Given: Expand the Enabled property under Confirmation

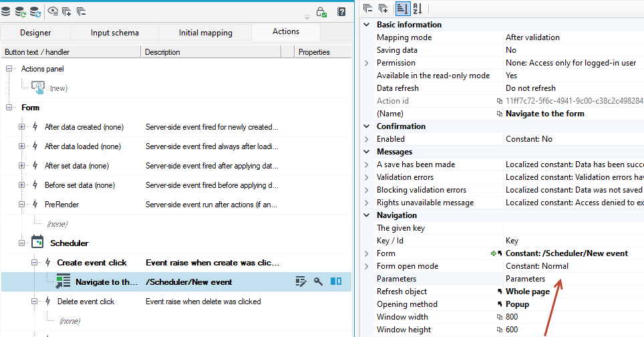Looking at the screenshot, I should tap(366, 139).
